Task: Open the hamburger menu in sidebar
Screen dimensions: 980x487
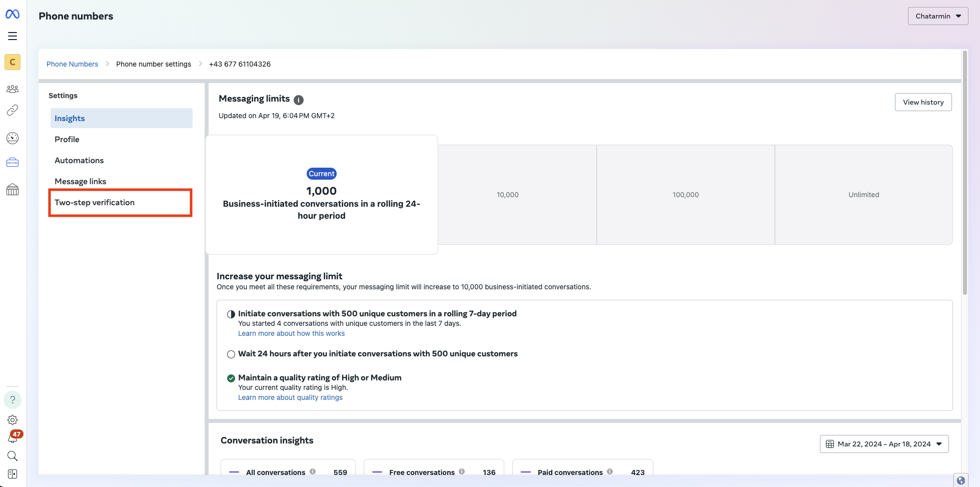Action: (13, 36)
